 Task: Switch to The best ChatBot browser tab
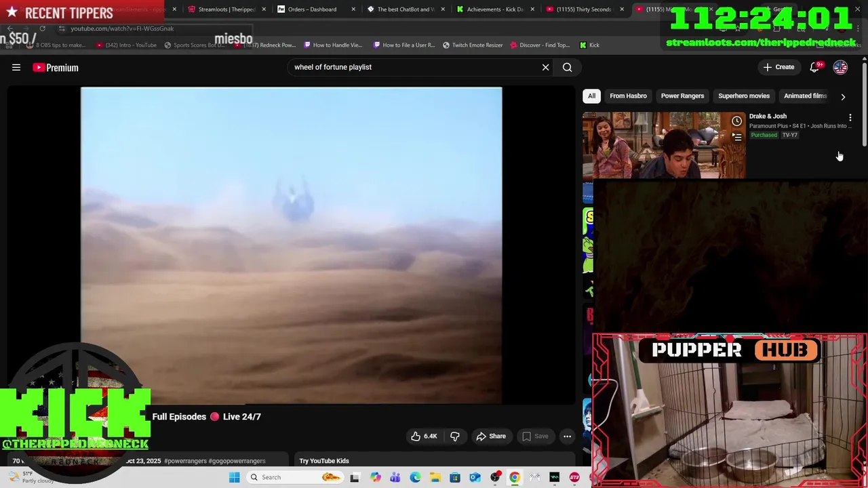405,9
